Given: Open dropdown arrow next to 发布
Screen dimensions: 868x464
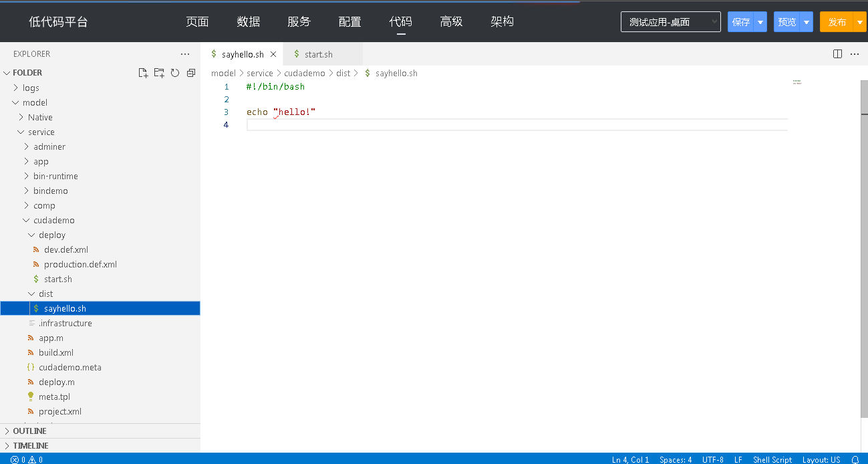Looking at the screenshot, I should click(x=860, y=22).
